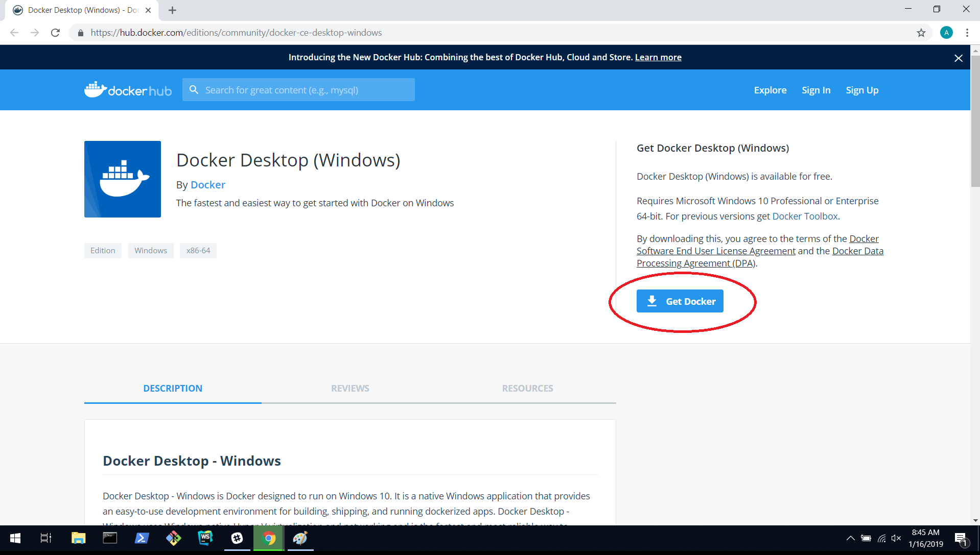Open a new browser tab
The height and width of the screenshot is (555, 980).
tap(172, 10)
